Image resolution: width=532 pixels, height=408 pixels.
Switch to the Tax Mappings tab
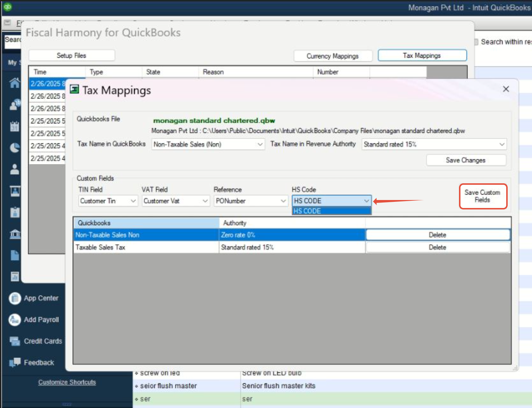pyautogui.click(x=422, y=56)
